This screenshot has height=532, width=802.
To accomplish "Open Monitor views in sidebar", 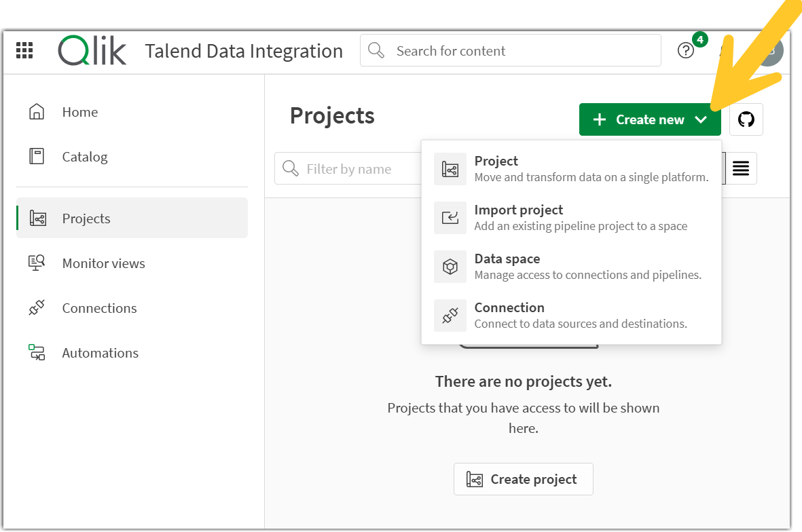I will pos(132,263).
